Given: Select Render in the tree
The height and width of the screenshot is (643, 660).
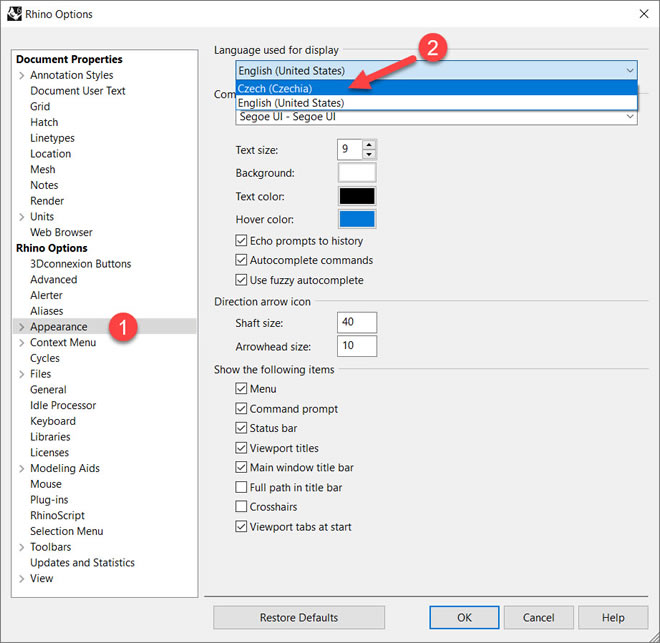Looking at the screenshot, I should (x=47, y=201).
